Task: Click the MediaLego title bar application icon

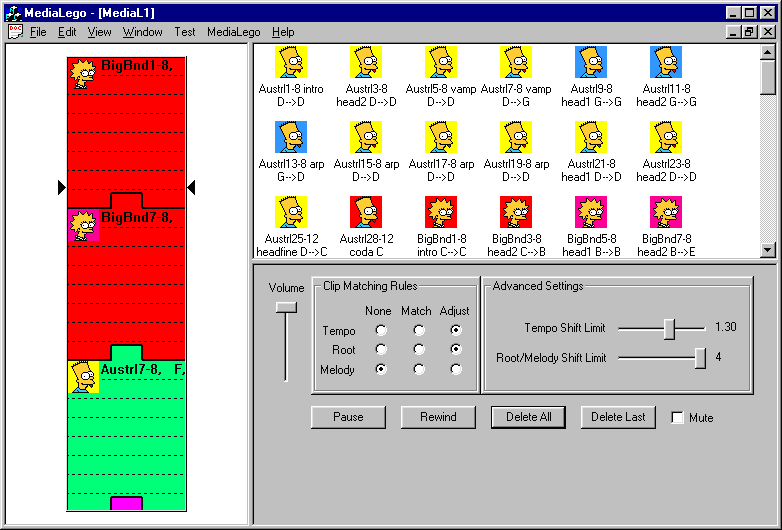Action: [12, 12]
